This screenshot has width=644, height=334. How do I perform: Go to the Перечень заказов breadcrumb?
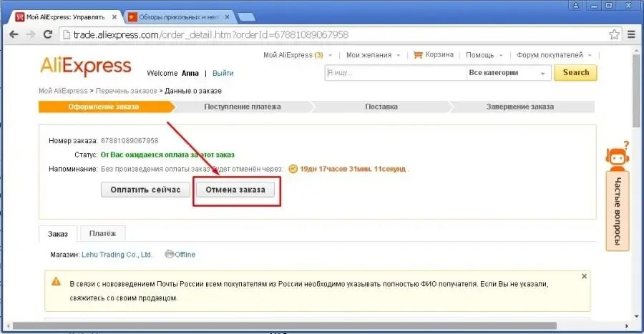(x=127, y=91)
